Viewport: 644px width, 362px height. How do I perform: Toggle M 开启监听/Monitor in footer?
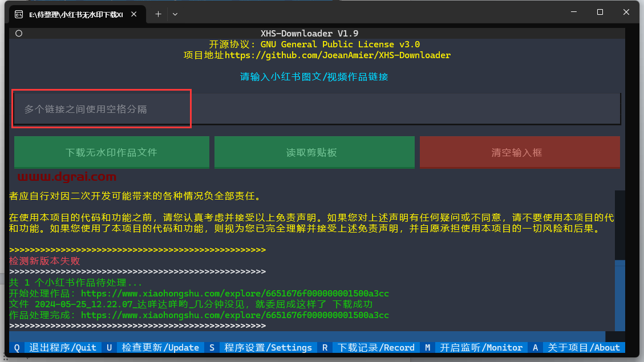point(473,348)
